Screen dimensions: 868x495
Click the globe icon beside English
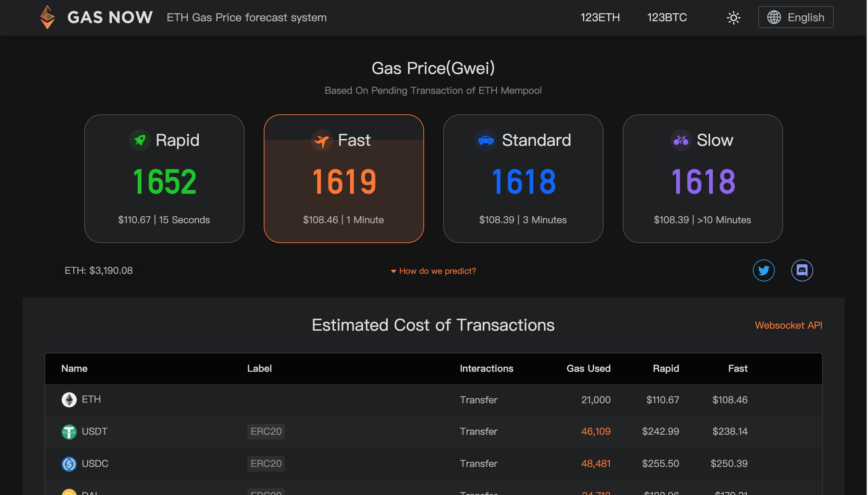click(x=774, y=17)
